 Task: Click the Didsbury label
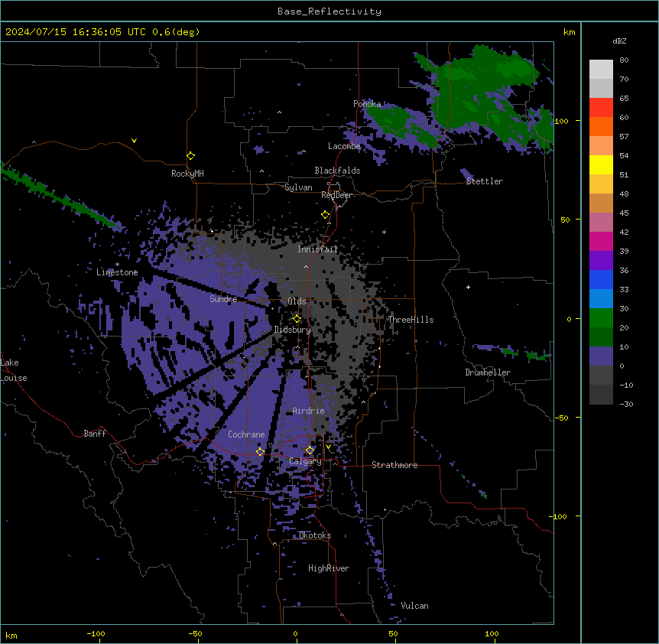click(293, 330)
